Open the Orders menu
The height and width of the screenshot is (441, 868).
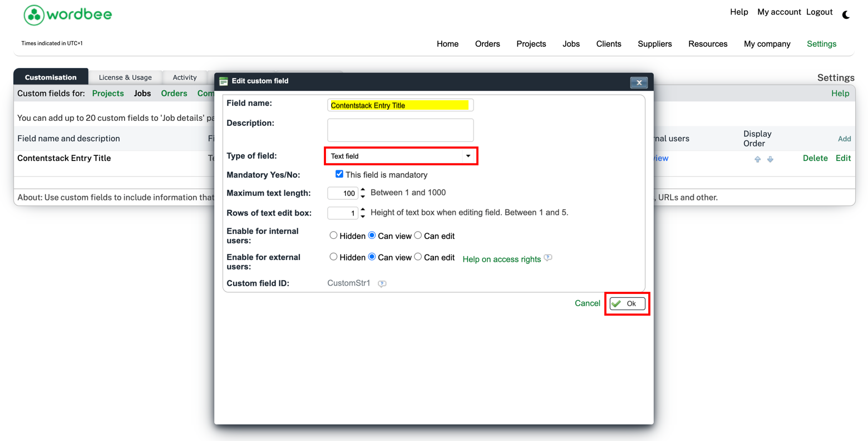[x=487, y=44]
